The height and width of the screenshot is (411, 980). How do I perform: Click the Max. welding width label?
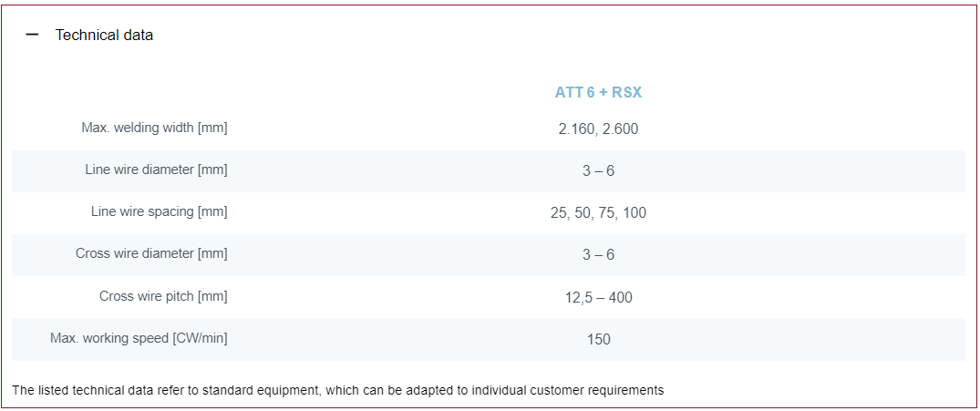click(154, 128)
